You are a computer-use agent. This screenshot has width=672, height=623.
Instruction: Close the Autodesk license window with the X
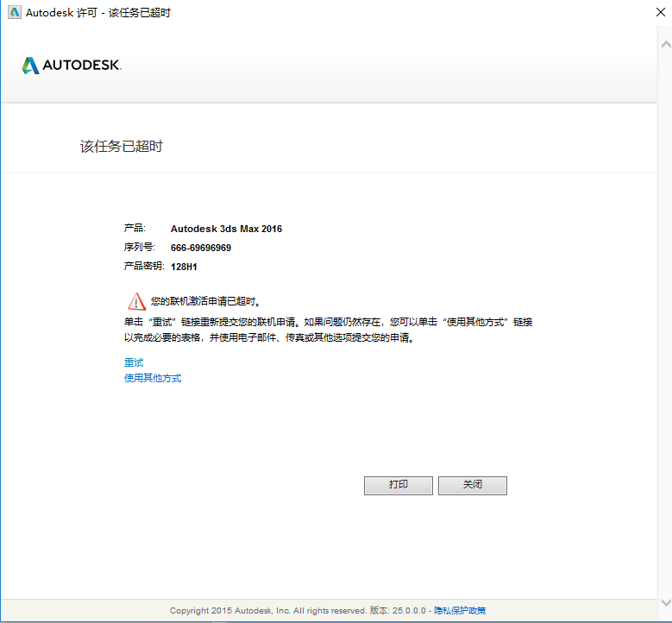coord(661,12)
